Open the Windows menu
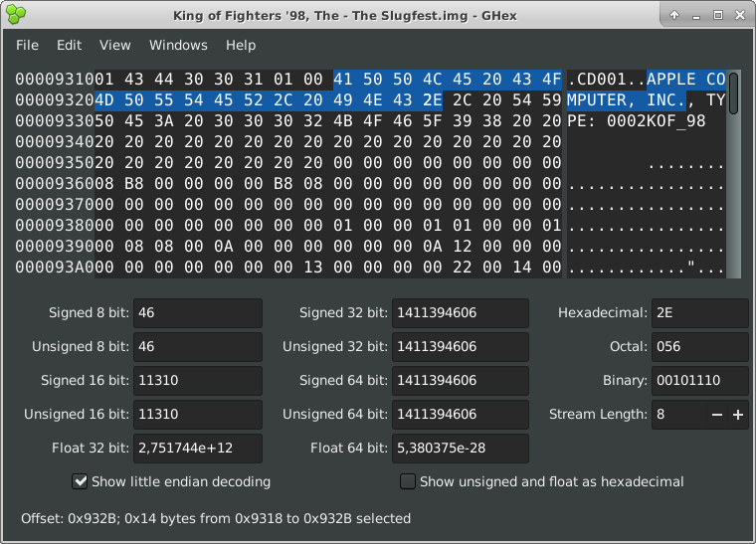 pos(178,46)
